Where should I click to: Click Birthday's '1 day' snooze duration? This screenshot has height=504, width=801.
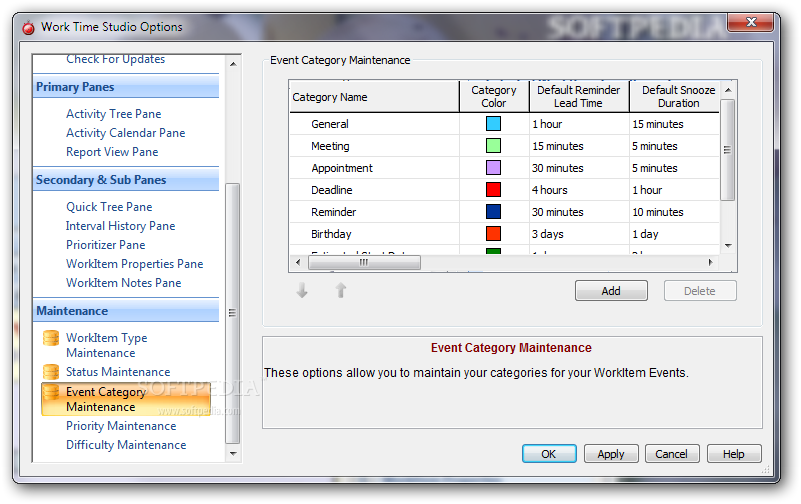pyautogui.click(x=675, y=234)
